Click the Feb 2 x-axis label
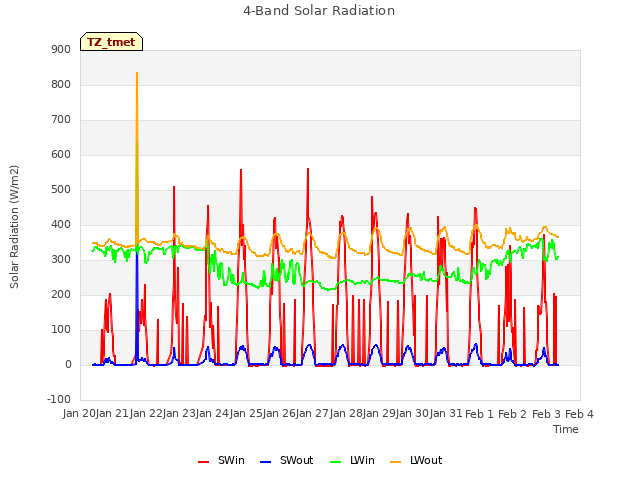Viewport: 640px width, 480px height. (513, 414)
